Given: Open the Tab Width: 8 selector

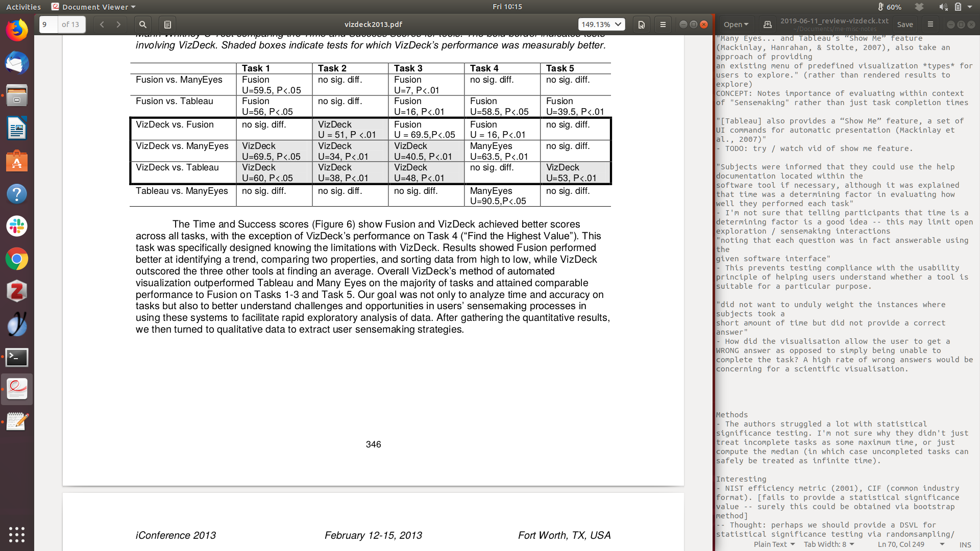Looking at the screenshot, I should [828, 544].
